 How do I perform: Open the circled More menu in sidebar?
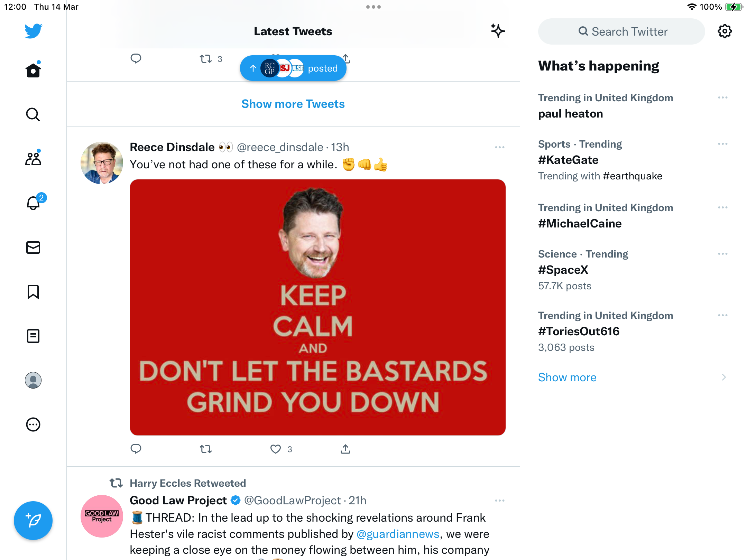33,424
